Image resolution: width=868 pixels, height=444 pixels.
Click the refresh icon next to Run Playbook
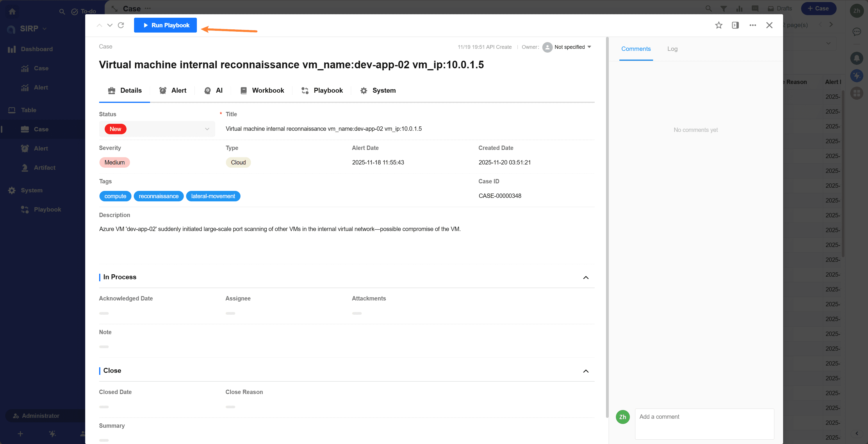(121, 25)
